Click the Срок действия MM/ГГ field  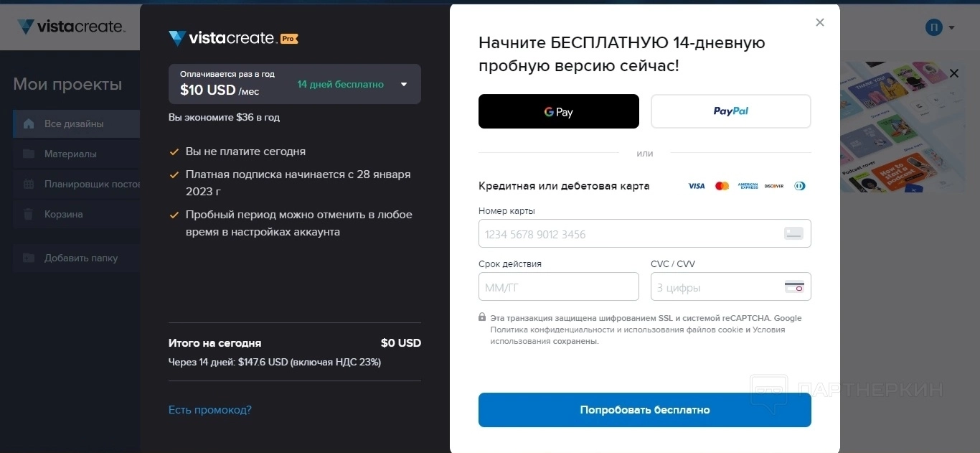pyautogui.click(x=558, y=287)
